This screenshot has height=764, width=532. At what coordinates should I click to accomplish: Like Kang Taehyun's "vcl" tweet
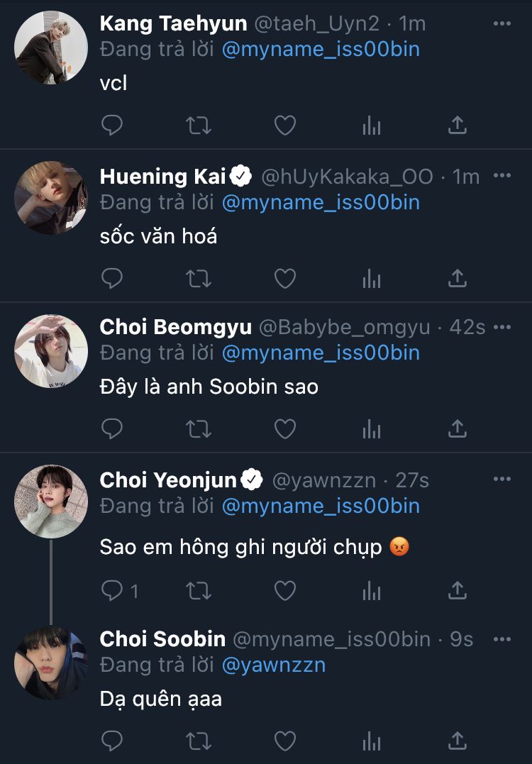pos(285,126)
